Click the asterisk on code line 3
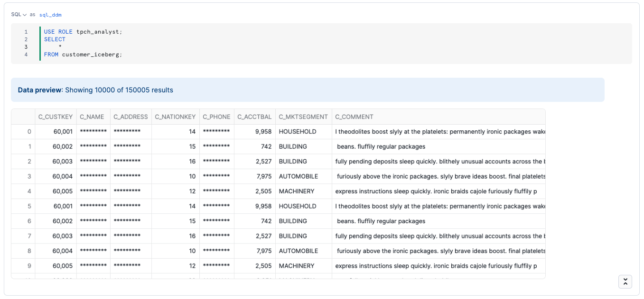 pyautogui.click(x=60, y=47)
